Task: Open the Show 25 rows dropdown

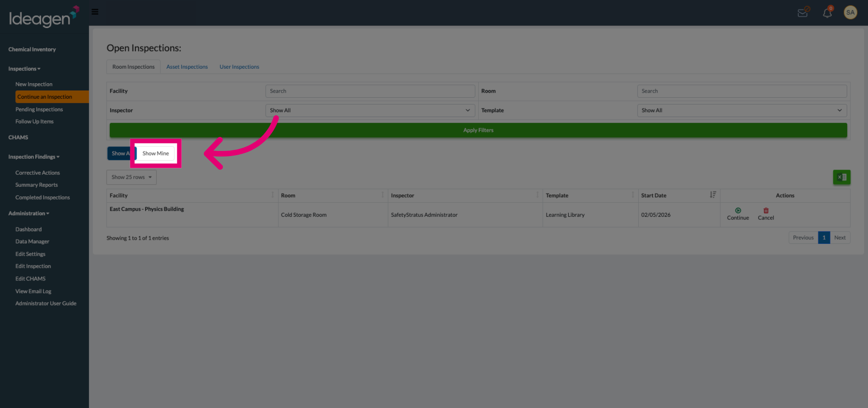Action: click(132, 177)
